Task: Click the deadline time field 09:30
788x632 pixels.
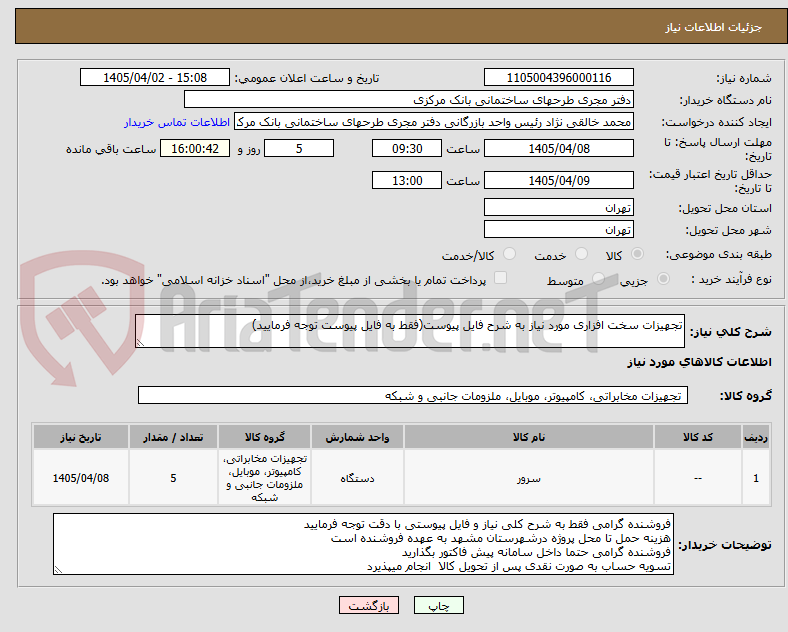Action: coord(407,149)
